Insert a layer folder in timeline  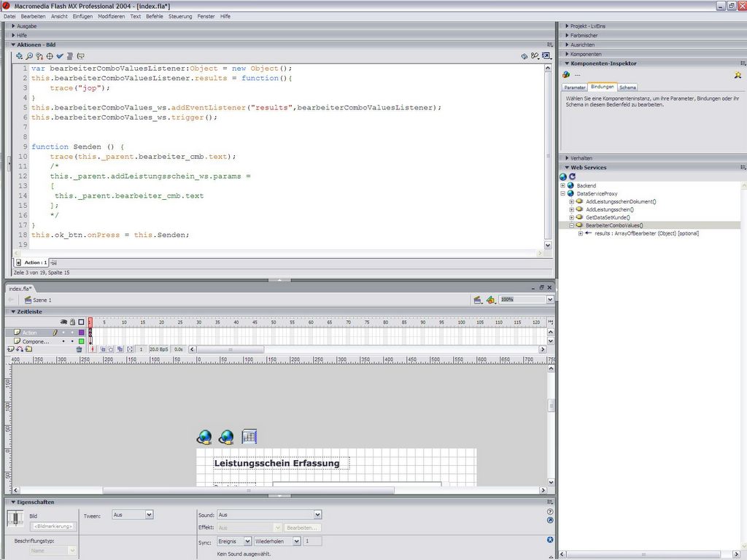pyautogui.click(x=29, y=349)
